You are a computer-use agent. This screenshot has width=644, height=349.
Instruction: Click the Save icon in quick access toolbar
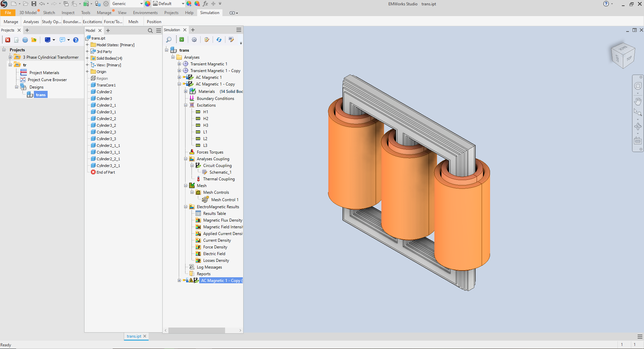tap(34, 4)
